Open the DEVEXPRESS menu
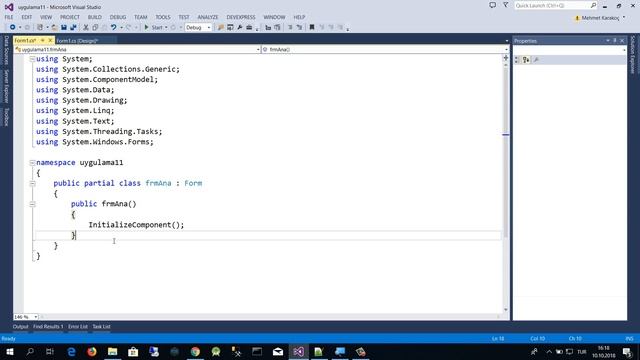 (241, 17)
